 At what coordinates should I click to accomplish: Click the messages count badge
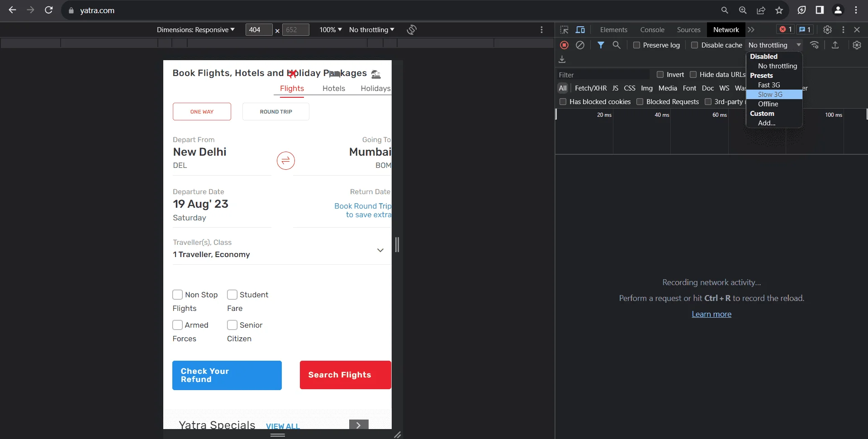tap(805, 29)
